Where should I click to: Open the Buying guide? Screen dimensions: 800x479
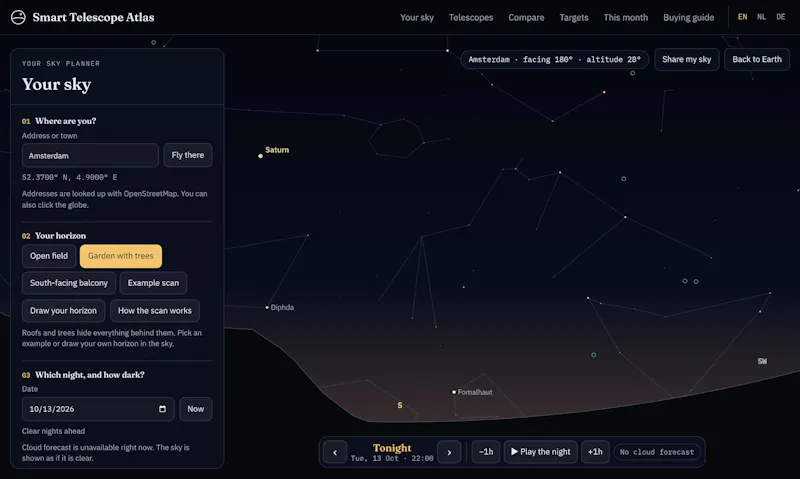click(x=688, y=17)
